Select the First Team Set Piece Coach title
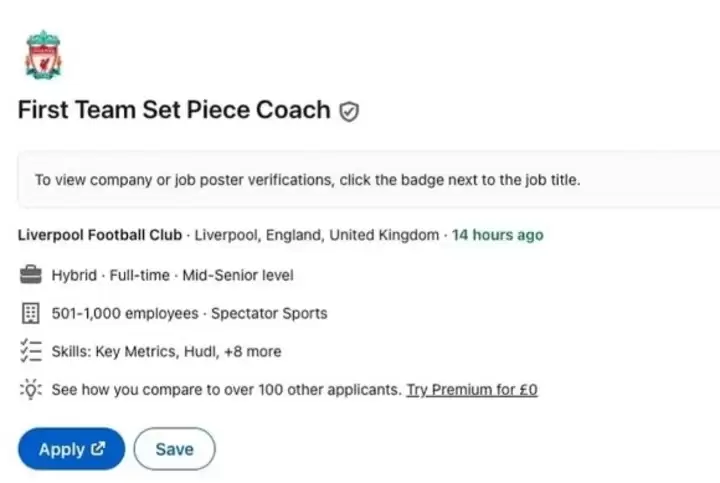Image resolution: width=720 pixels, height=483 pixels. [173, 110]
